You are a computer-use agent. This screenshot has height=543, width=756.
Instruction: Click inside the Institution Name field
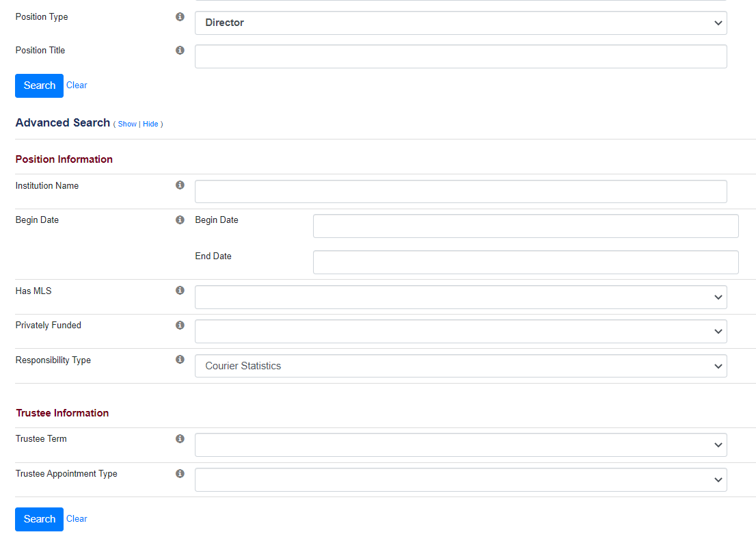click(x=461, y=191)
